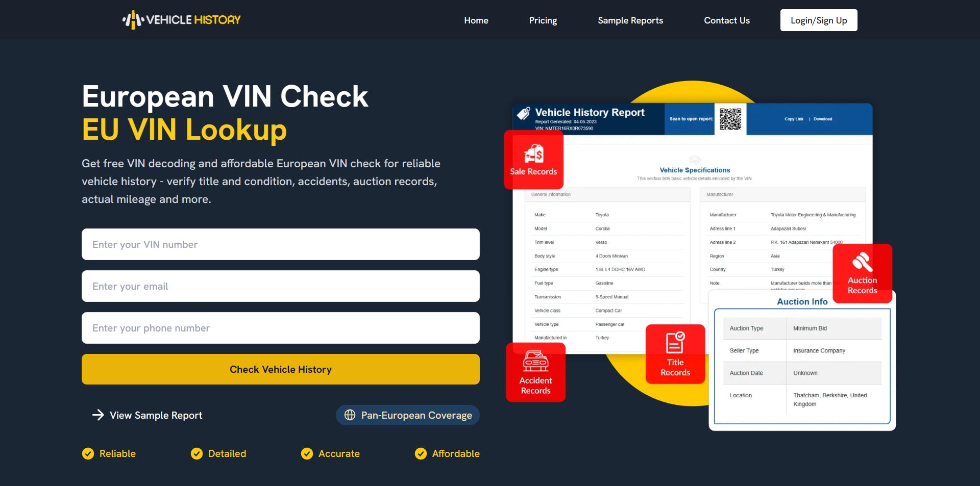This screenshot has width=980, height=486.
Task: Click the 'Affordable' feature label
Action: tap(456, 453)
